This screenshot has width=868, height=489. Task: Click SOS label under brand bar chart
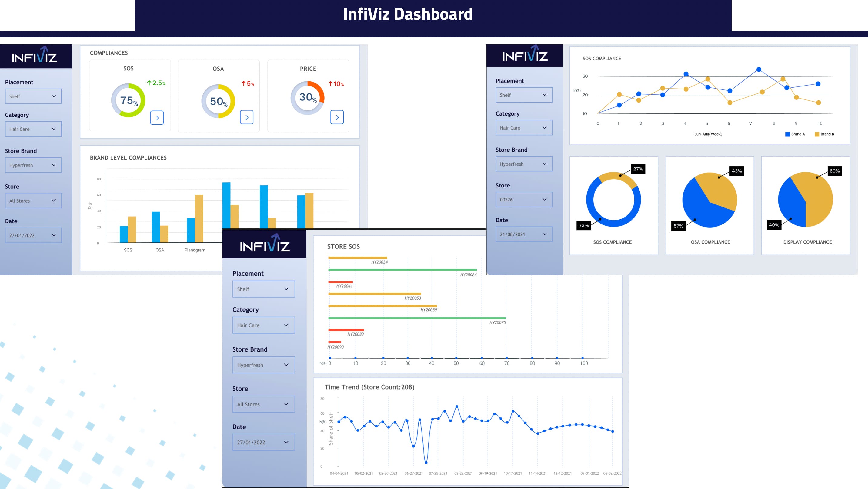coord(128,250)
